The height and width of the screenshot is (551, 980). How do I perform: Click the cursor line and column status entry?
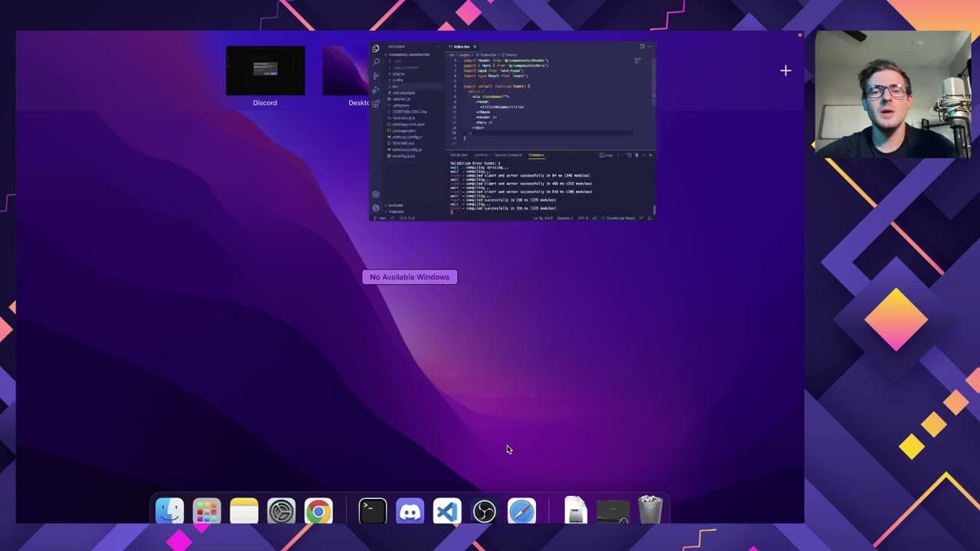pyautogui.click(x=544, y=218)
